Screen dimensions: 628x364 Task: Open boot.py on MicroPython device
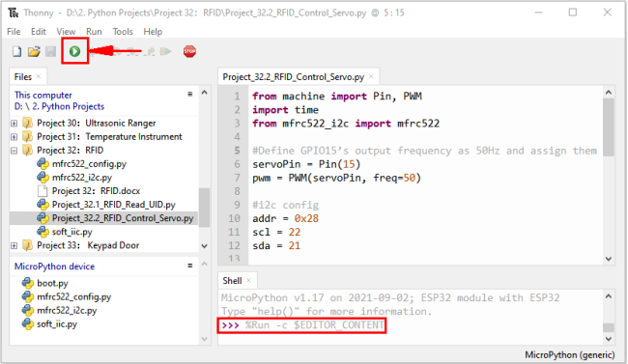(52, 283)
